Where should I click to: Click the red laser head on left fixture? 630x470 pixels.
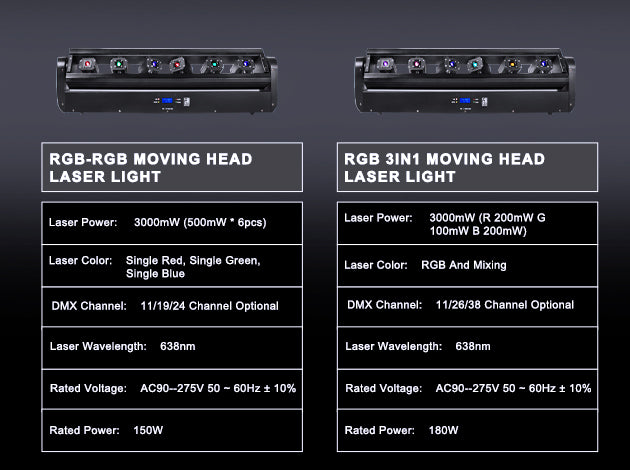pos(89,65)
